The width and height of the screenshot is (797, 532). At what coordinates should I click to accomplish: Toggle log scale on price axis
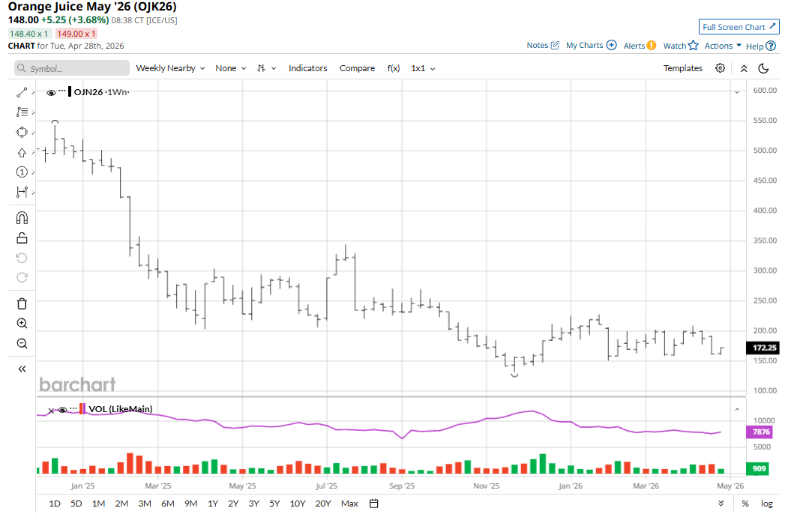[766, 504]
